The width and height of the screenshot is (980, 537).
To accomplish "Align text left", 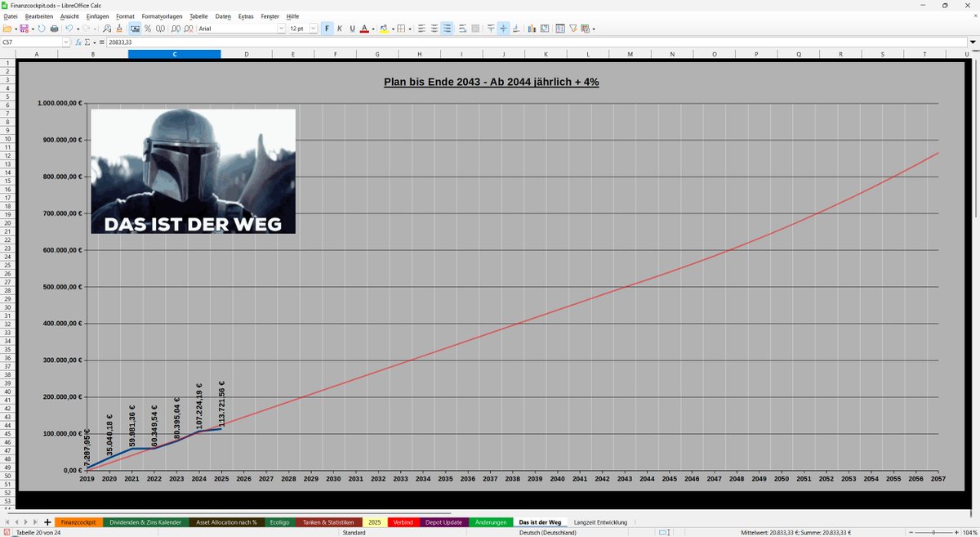I will (421, 29).
